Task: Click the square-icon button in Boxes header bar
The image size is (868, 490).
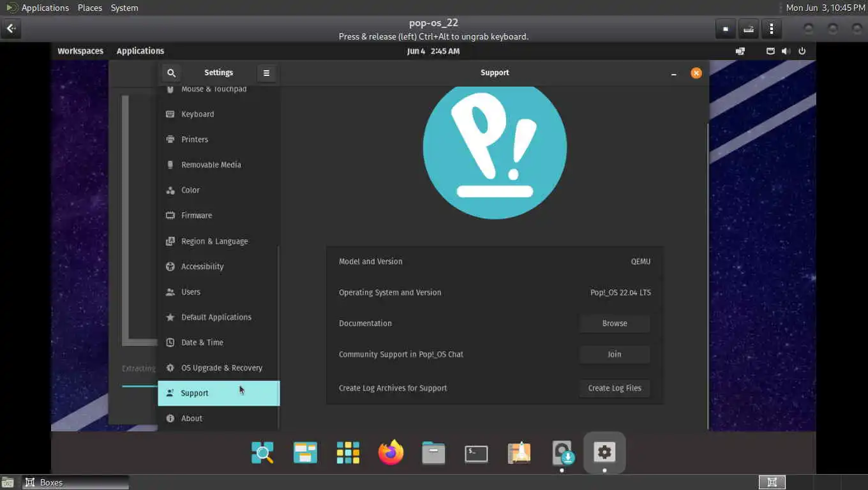Action: (x=725, y=29)
